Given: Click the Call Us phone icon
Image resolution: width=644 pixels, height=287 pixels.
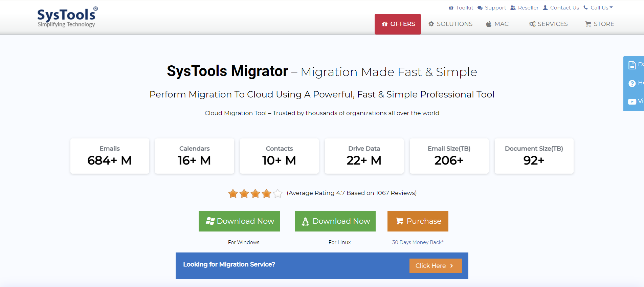Looking at the screenshot, I should tap(585, 8).
